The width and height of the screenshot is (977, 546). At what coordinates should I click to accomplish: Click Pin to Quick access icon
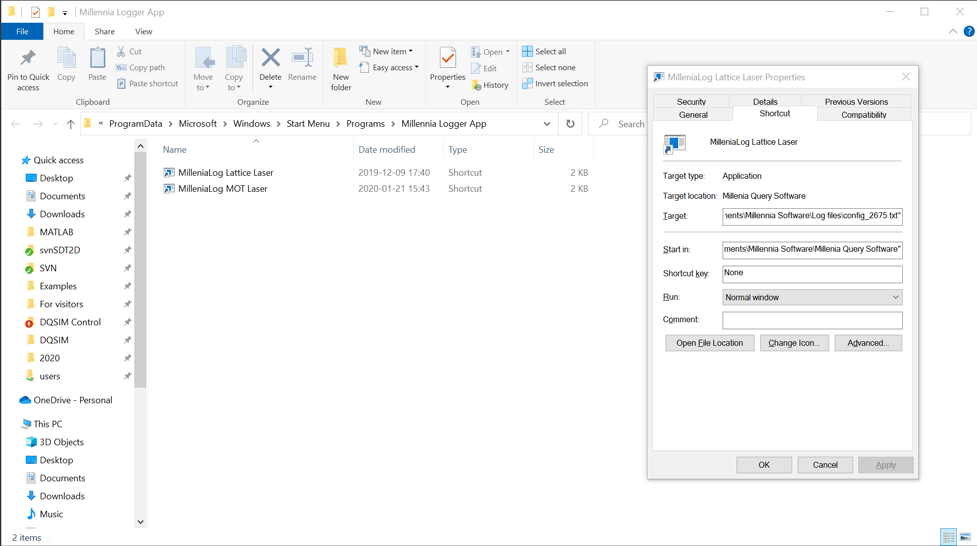pos(27,59)
